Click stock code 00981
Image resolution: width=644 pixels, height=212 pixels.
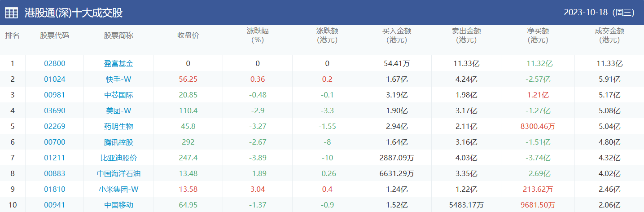click(55, 95)
